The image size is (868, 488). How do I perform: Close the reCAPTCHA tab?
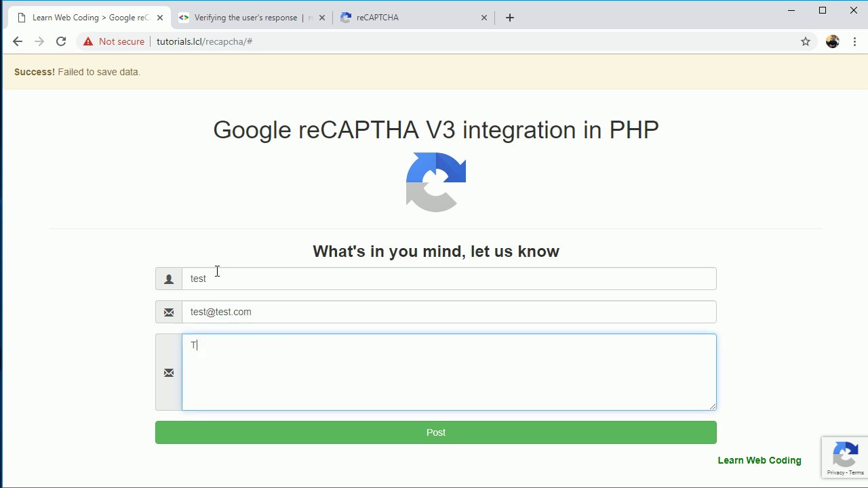tap(484, 18)
